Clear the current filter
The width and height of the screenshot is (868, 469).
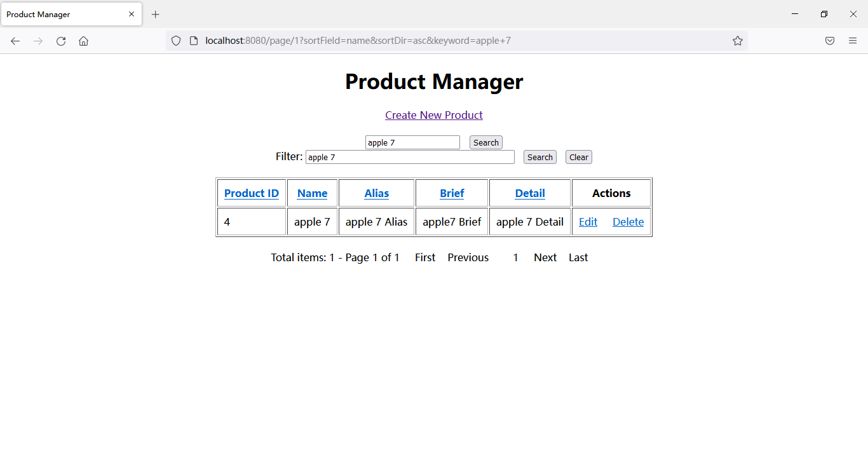(578, 157)
